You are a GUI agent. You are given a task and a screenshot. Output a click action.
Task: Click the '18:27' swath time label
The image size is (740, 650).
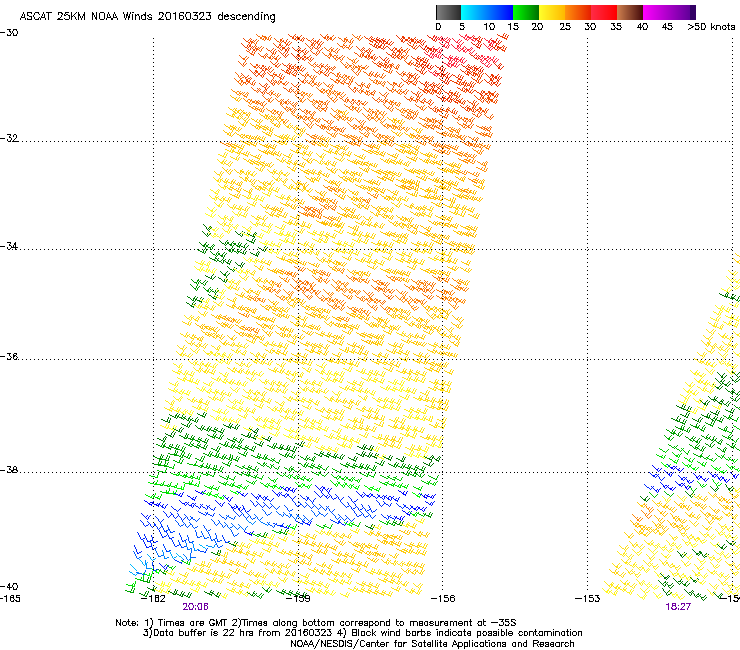coord(678,607)
